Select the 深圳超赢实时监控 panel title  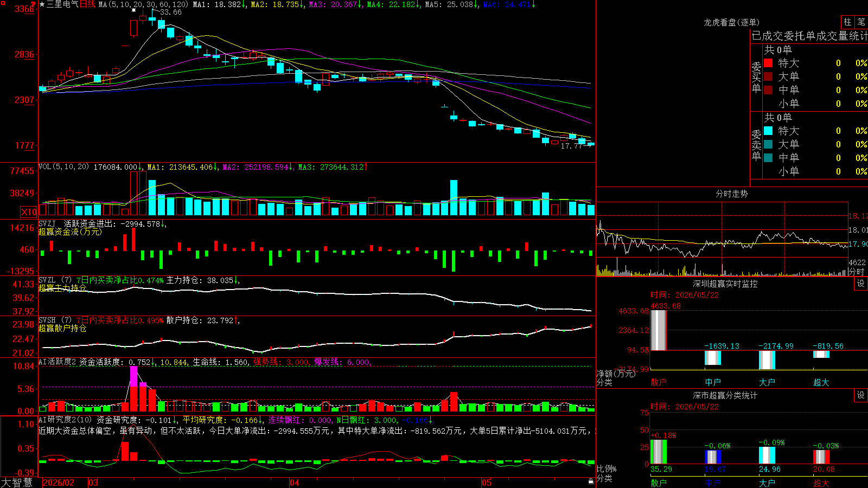pyautogui.click(x=725, y=284)
